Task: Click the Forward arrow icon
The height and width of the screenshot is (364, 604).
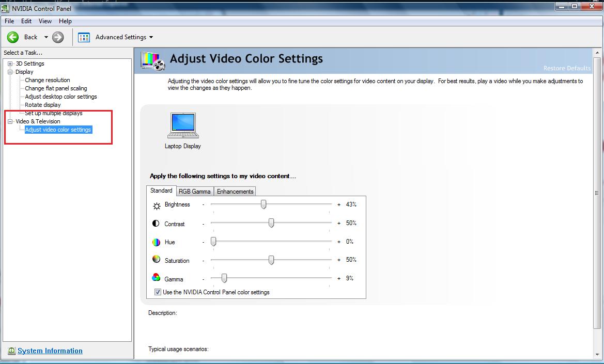Action: (58, 37)
